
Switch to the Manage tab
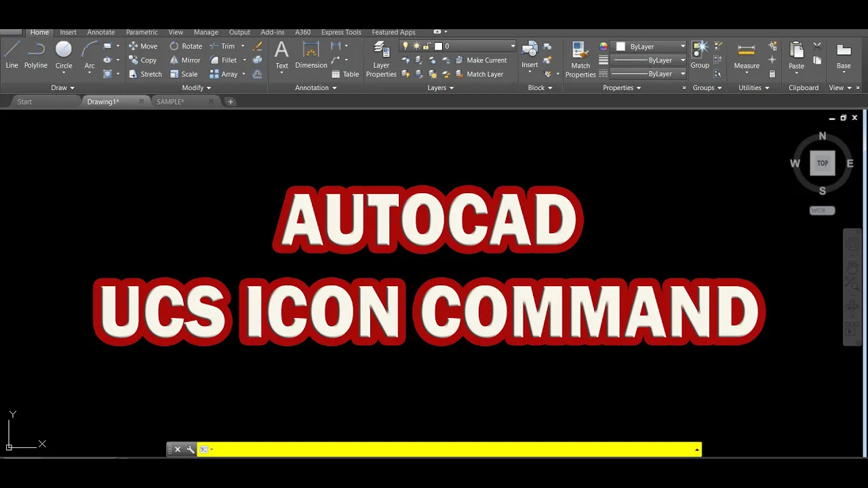[206, 32]
